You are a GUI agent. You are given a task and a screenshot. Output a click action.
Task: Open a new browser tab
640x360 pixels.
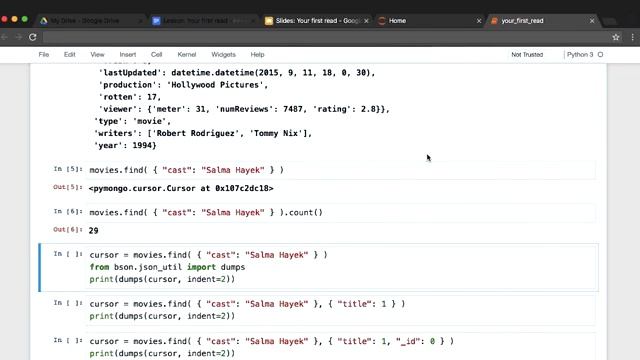pyautogui.click(x=609, y=21)
